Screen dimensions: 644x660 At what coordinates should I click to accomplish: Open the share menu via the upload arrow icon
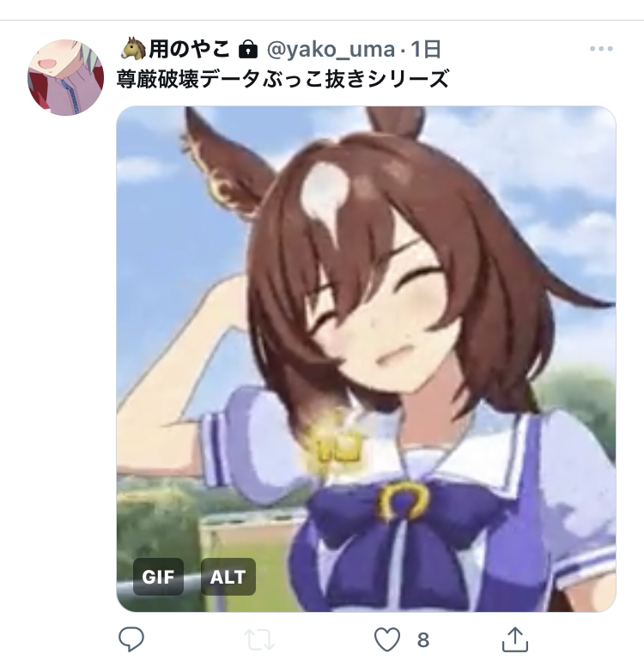point(515,639)
